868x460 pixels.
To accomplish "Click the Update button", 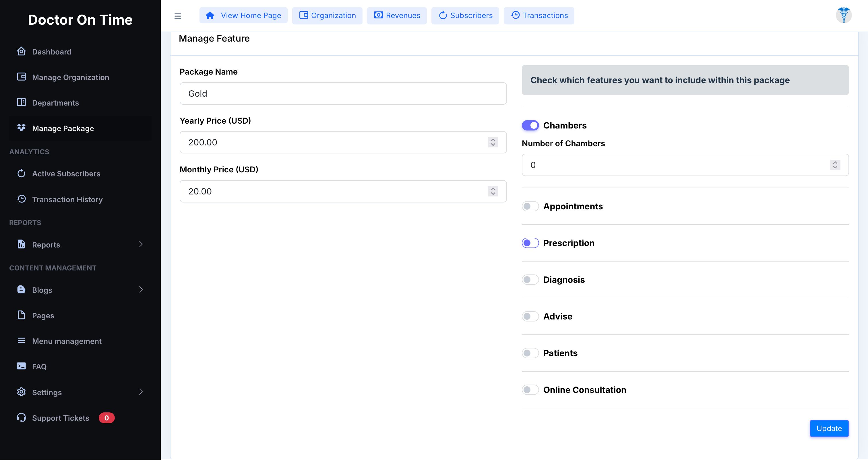I will pos(829,428).
